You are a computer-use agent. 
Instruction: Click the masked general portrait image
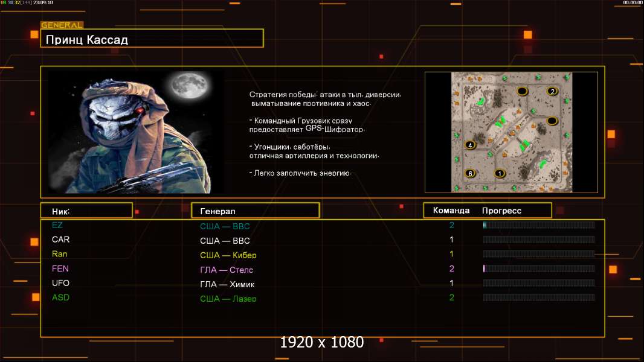point(136,132)
